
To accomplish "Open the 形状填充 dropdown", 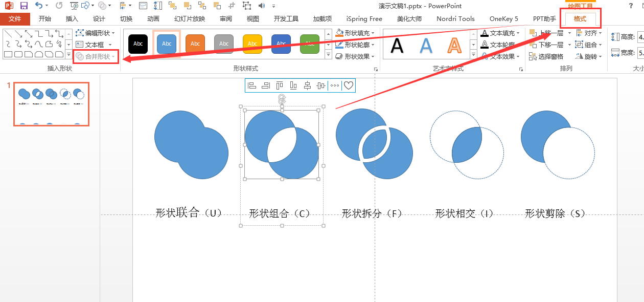I will 356,33.
